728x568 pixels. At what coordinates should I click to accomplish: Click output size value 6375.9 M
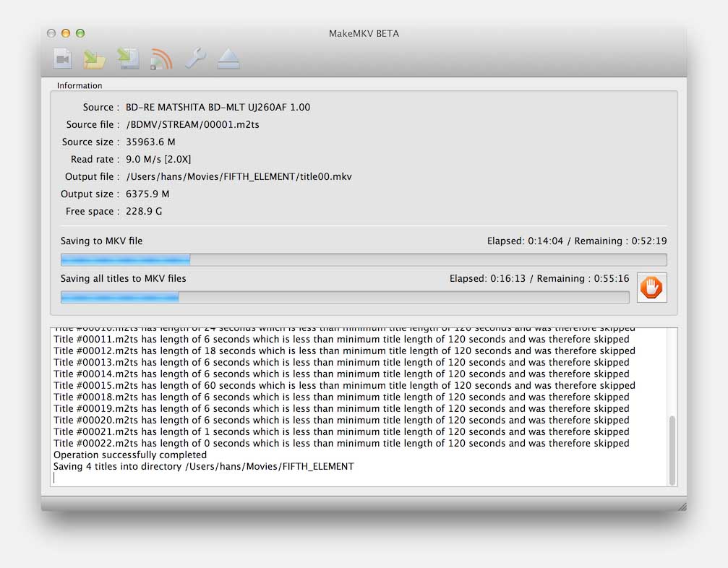[147, 194]
